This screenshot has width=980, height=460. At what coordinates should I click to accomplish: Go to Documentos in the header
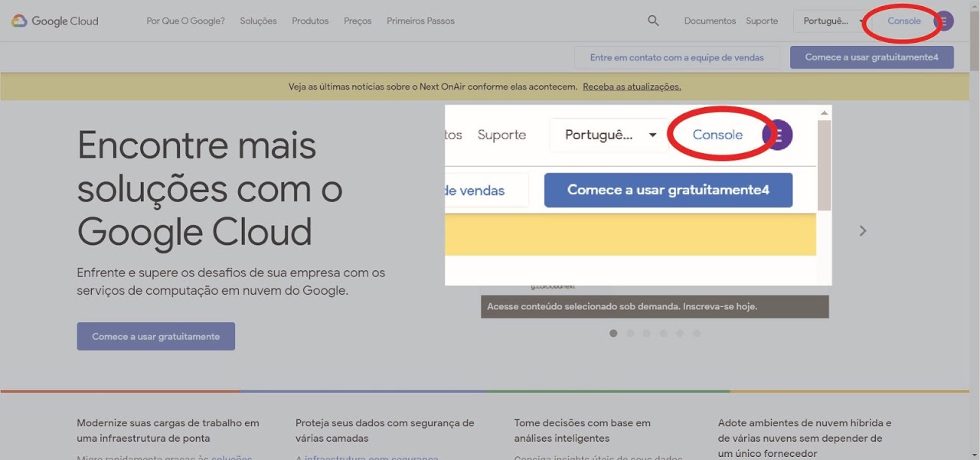pyautogui.click(x=710, y=21)
